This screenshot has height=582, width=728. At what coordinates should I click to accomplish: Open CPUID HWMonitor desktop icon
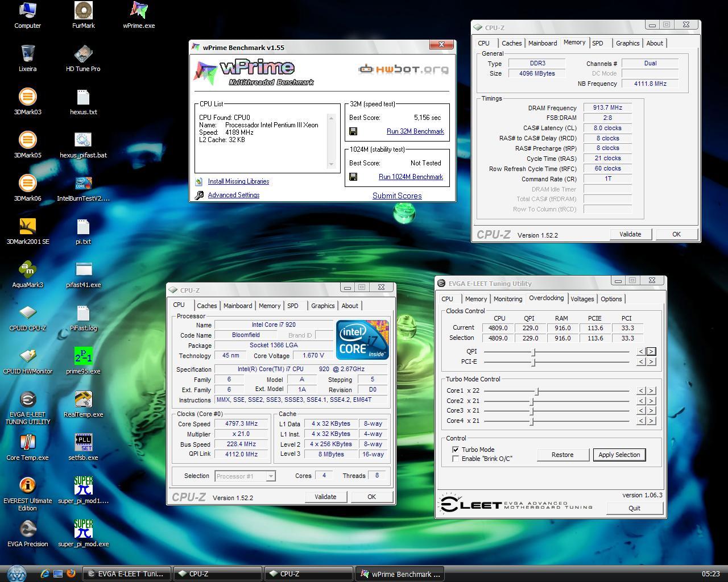[x=27, y=361]
